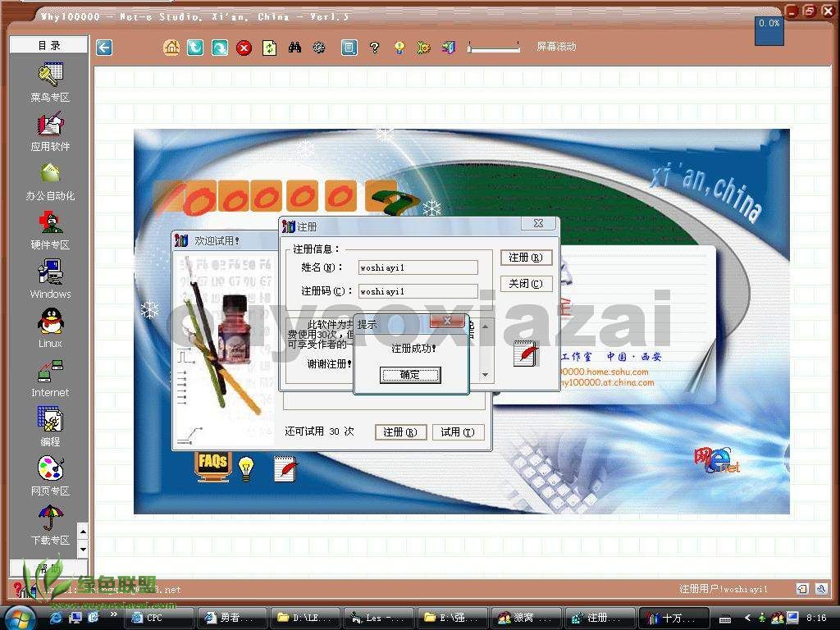Open the home.sohu.com link on splash
Image resolution: width=840 pixels, height=630 pixels.
point(605,372)
